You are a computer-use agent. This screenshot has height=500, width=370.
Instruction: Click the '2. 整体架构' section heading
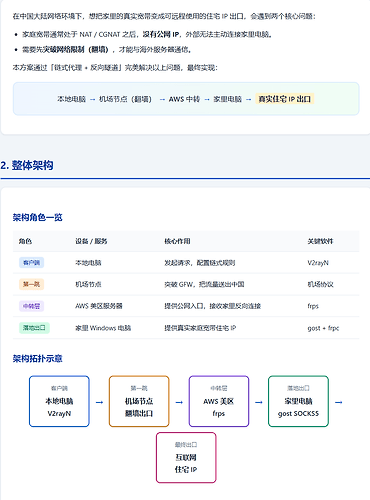27,165
